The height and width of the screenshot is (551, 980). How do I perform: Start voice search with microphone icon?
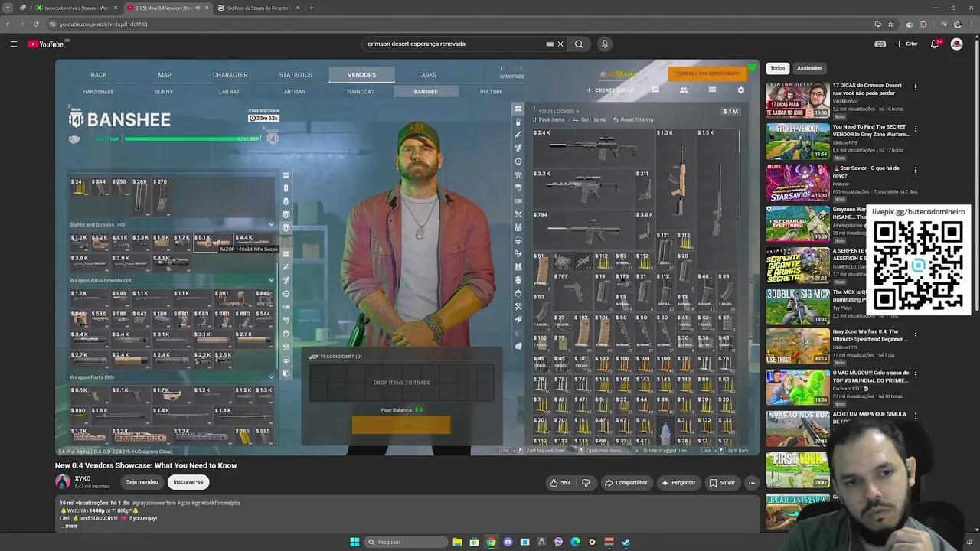605,44
